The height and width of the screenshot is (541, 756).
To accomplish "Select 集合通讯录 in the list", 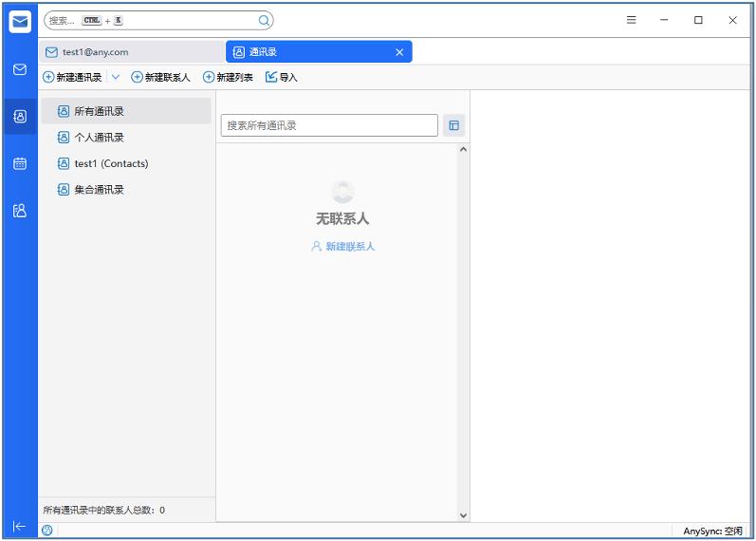I will (x=99, y=190).
